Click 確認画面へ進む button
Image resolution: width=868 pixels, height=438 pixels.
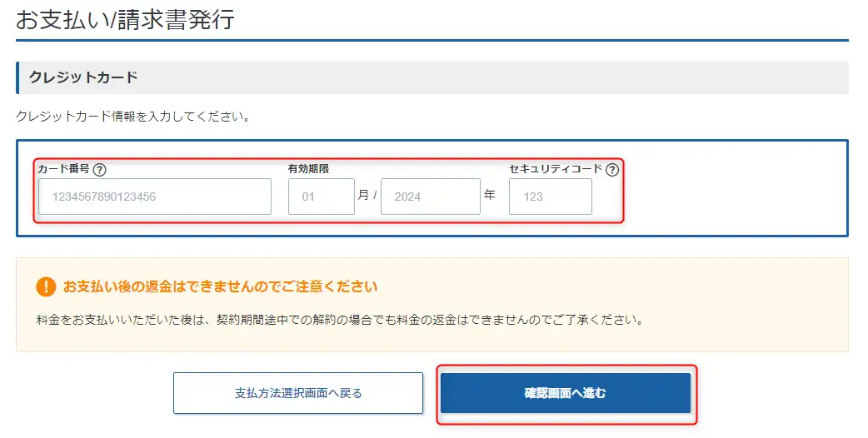pos(565,393)
